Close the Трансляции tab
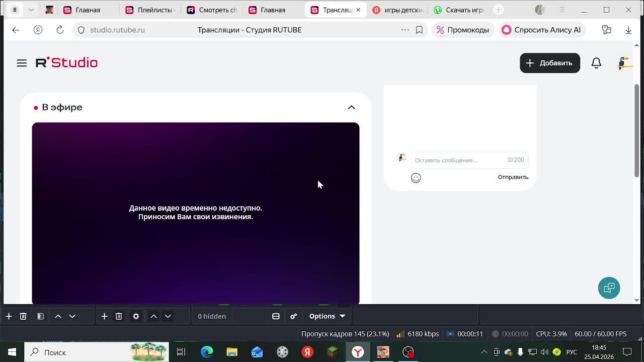Screen dimensions: 644x362 (358, 10)
